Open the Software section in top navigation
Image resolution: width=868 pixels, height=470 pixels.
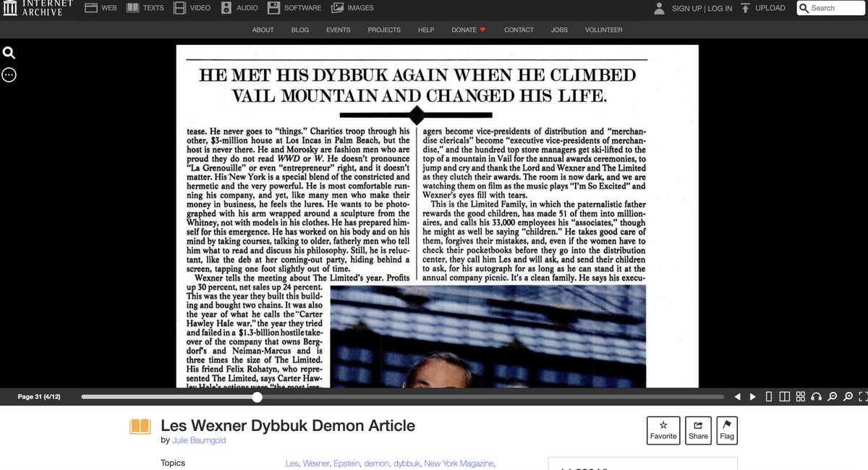coord(294,8)
